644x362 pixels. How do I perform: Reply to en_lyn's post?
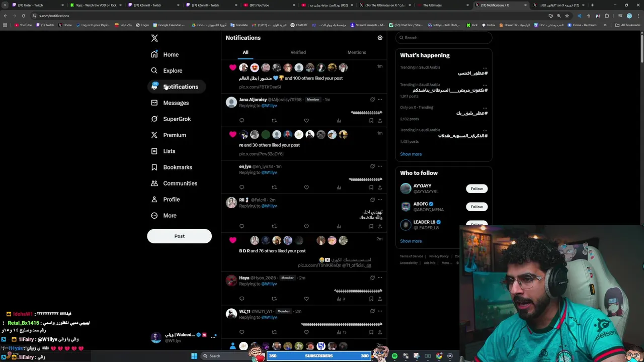tap(242, 188)
